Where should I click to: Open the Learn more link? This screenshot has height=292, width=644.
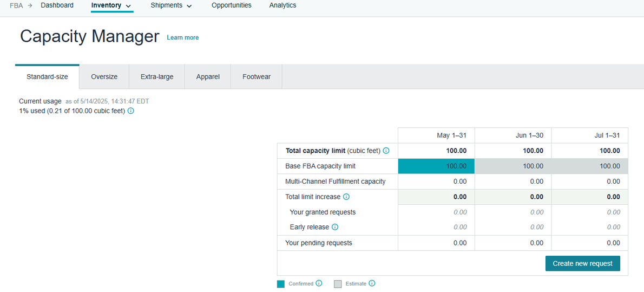[x=182, y=38]
